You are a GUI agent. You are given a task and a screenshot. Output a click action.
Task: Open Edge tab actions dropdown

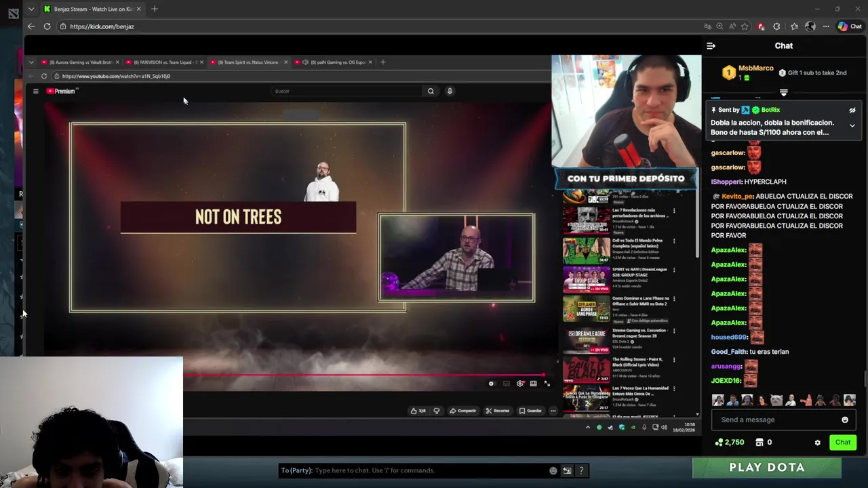[31, 9]
